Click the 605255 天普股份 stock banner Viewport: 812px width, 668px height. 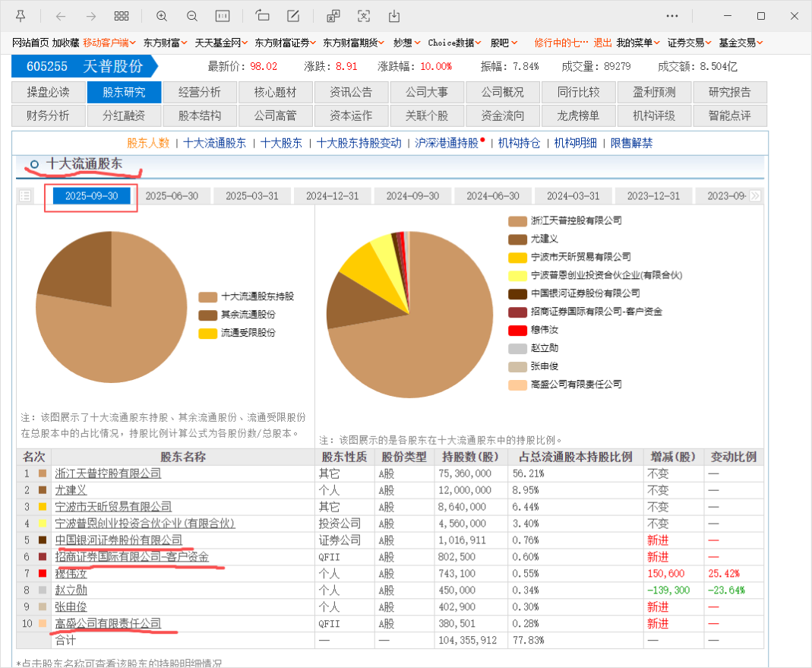(x=85, y=66)
